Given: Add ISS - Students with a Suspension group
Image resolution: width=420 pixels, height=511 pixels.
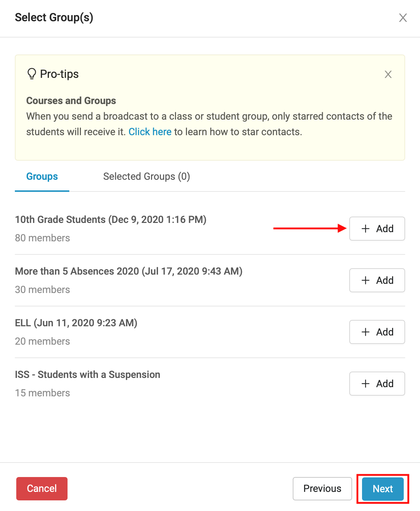Looking at the screenshot, I should [377, 384].
